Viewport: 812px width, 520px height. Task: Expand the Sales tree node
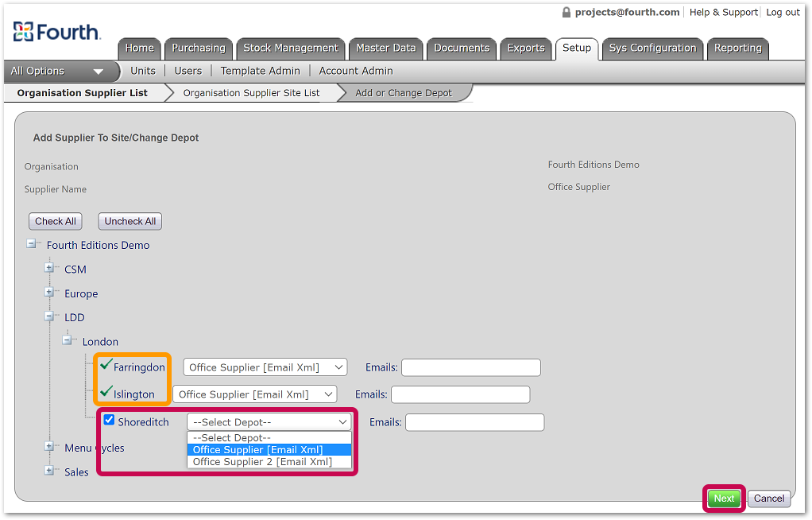point(49,471)
